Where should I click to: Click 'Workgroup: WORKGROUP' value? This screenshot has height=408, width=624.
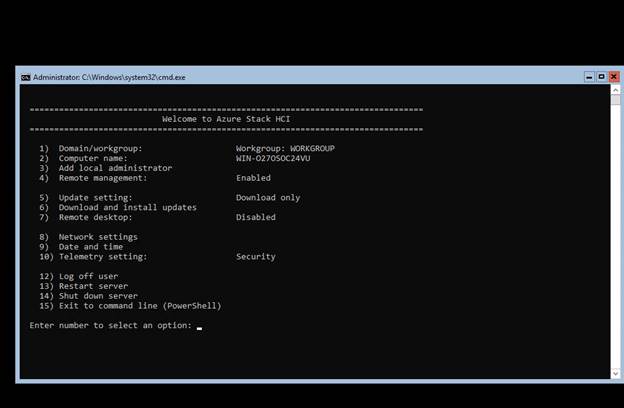[x=285, y=148]
